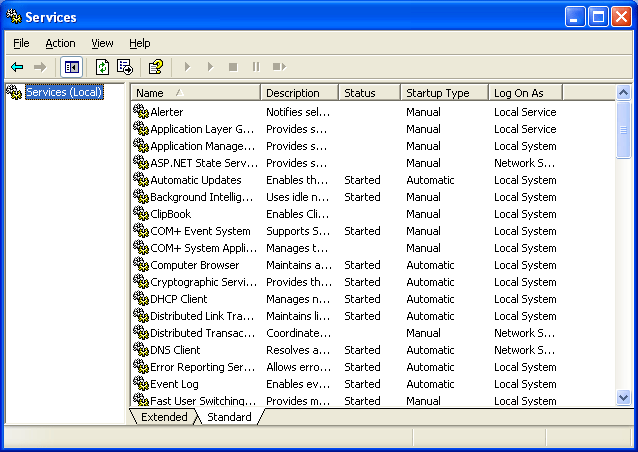Screen dimensions: 638x452
Task: Select the Automatic Updates service name
Action: (196, 180)
